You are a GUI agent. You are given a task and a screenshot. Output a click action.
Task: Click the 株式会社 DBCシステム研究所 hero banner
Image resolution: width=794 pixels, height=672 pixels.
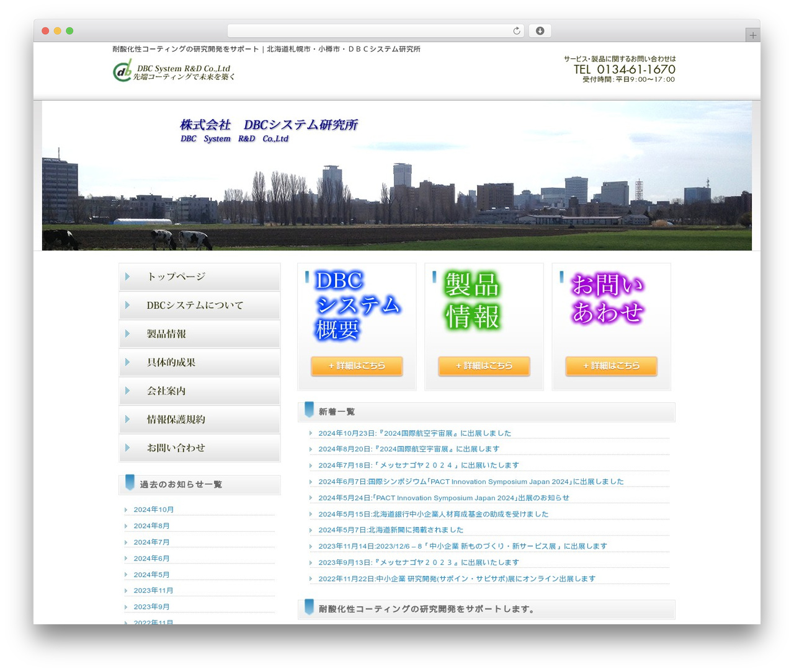(x=397, y=176)
